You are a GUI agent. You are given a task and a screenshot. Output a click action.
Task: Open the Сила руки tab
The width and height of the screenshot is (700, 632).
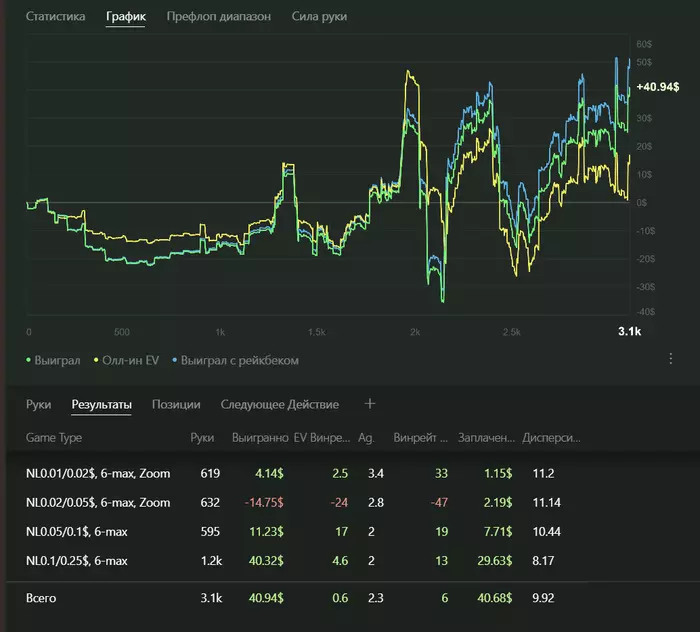point(320,17)
